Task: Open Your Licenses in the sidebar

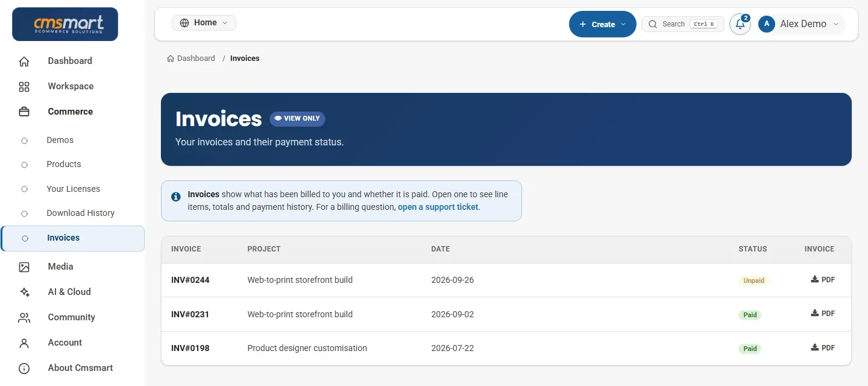Action: 72,189
